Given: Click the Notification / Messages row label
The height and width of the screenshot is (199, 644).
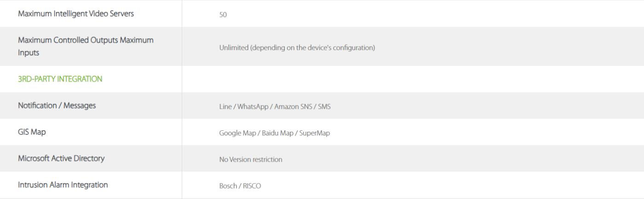Looking at the screenshot, I should click(x=57, y=105).
